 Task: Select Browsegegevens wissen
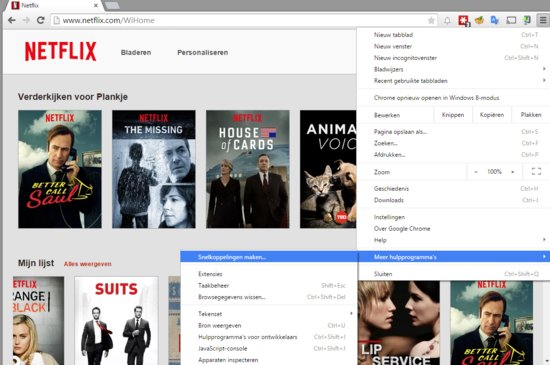[x=269, y=297]
